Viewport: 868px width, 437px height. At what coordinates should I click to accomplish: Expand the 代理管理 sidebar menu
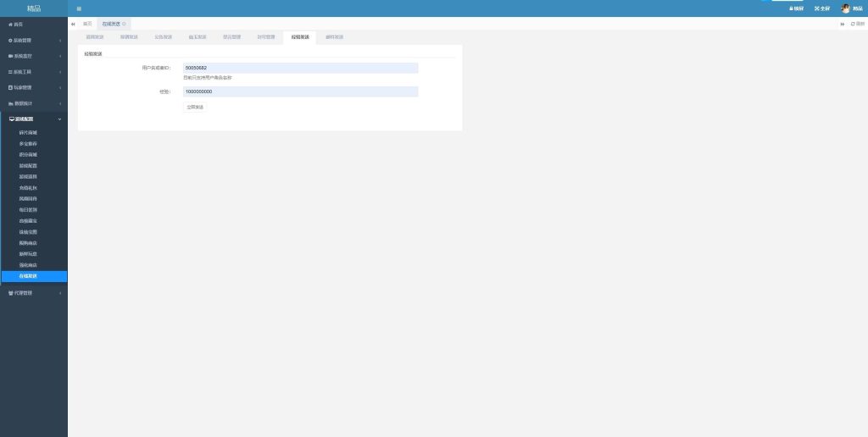pos(24,293)
